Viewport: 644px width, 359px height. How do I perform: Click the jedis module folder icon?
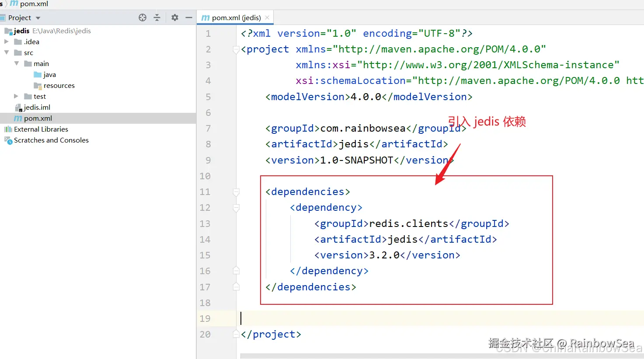(x=8, y=31)
